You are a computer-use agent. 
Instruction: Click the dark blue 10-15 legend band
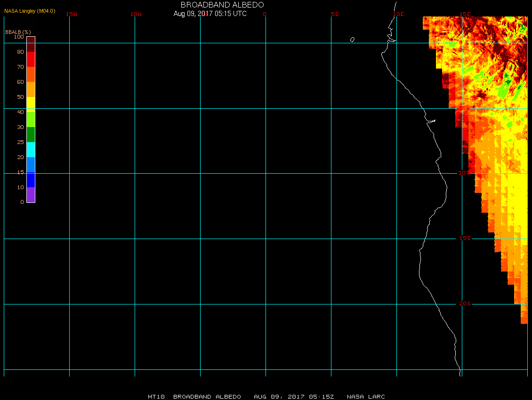tap(31, 180)
